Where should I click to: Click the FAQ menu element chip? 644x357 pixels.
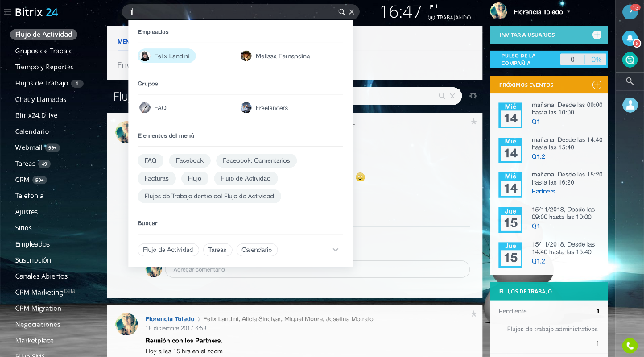[x=151, y=160]
